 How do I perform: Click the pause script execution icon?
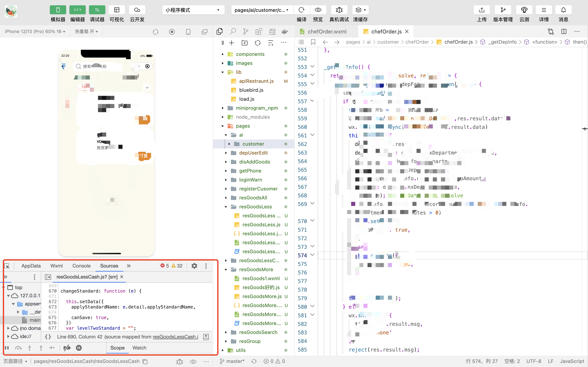tap(7, 348)
